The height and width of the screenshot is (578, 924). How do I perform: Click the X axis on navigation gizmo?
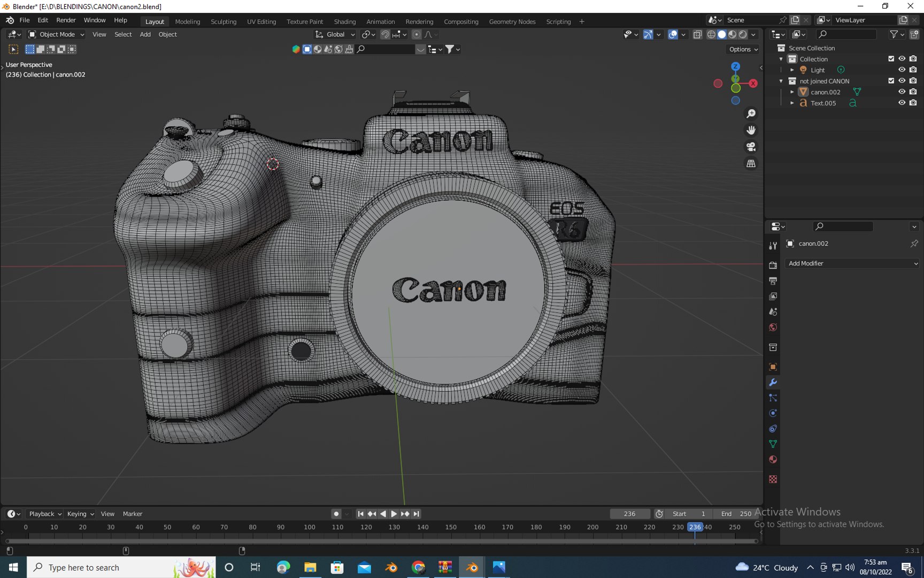pos(753,83)
